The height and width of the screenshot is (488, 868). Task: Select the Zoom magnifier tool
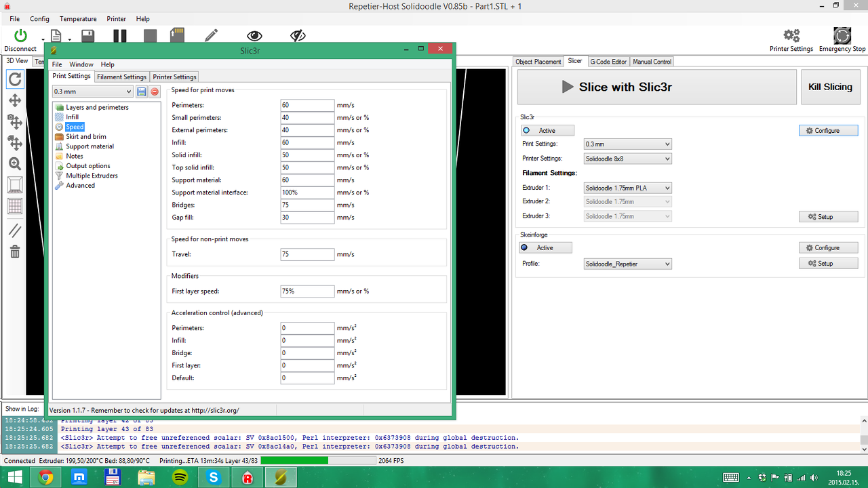pyautogui.click(x=15, y=163)
